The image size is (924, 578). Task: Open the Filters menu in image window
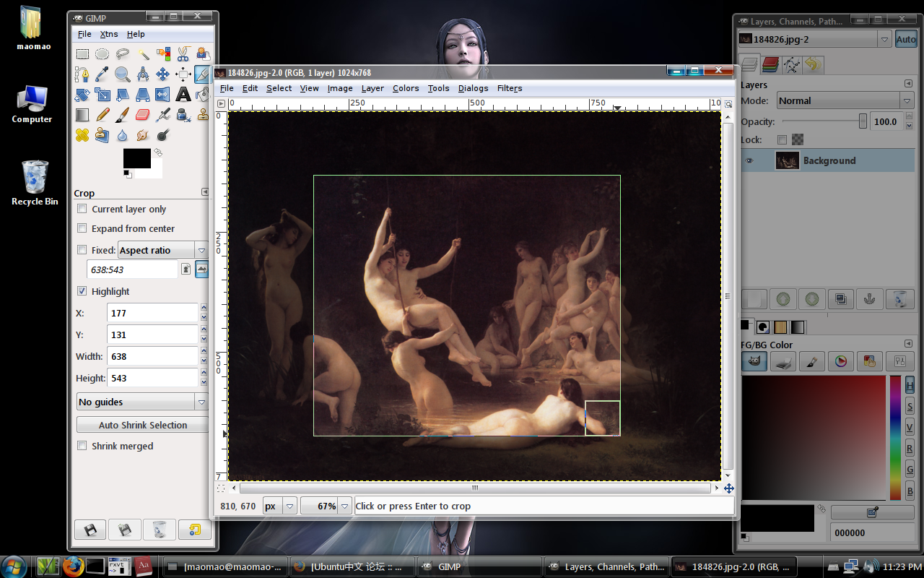509,88
